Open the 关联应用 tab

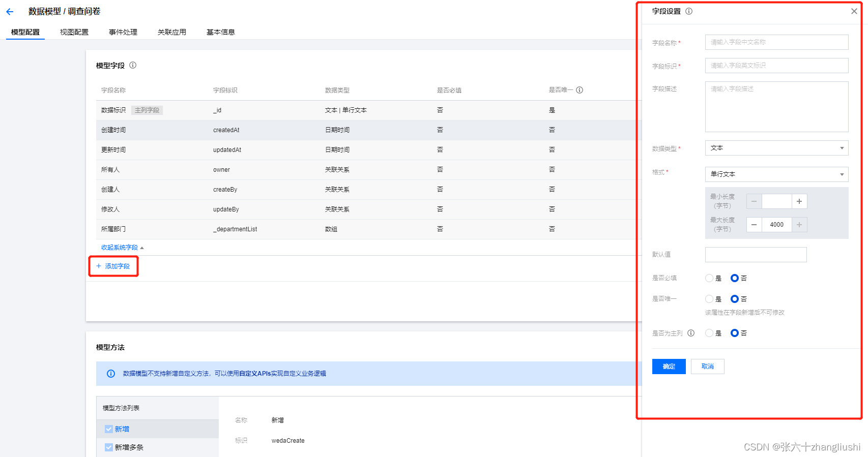[172, 32]
